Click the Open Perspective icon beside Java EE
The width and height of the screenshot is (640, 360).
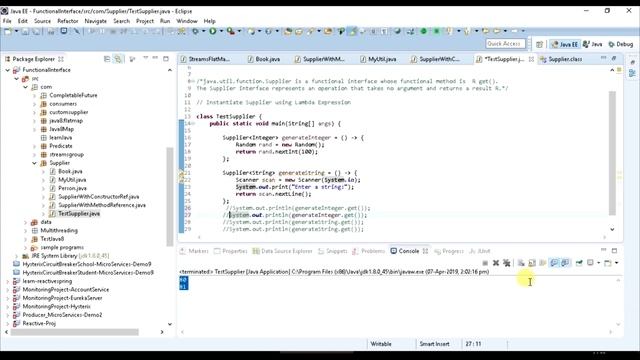coord(539,44)
